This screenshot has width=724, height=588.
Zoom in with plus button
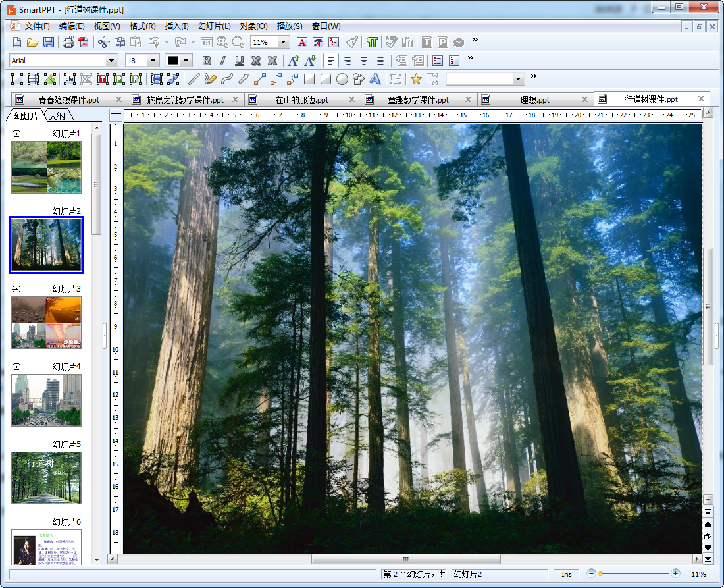pos(675,574)
